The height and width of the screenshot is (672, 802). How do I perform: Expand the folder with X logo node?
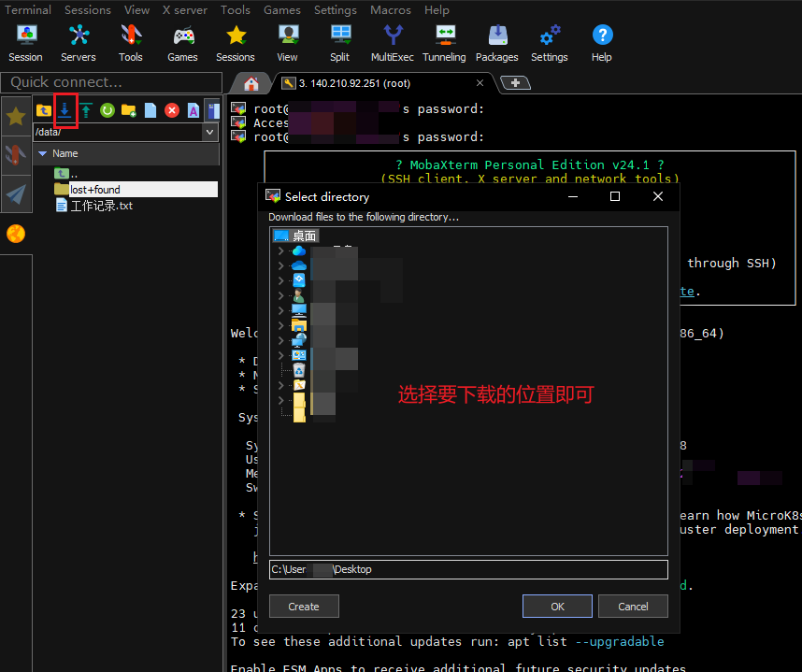(280, 385)
